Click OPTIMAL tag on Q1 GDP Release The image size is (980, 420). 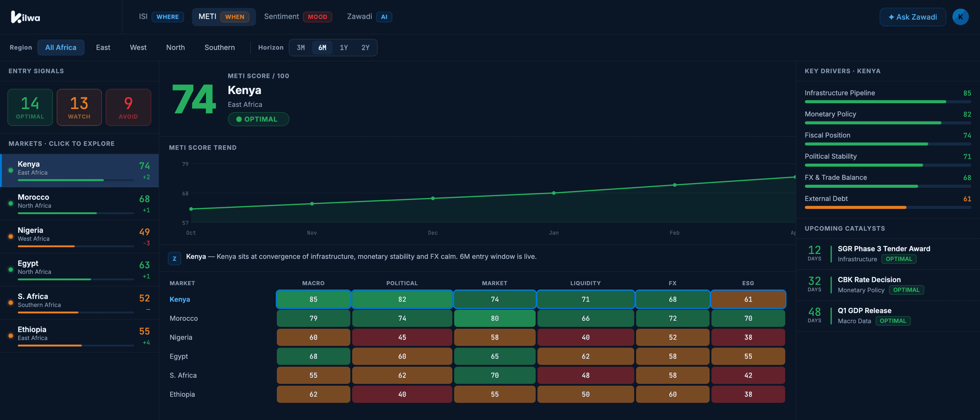click(x=893, y=321)
